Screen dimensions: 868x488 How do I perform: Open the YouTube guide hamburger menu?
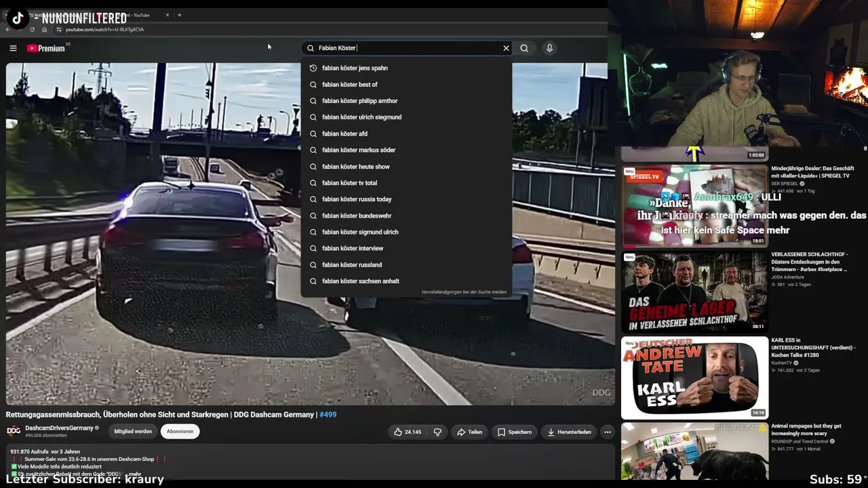(13, 48)
